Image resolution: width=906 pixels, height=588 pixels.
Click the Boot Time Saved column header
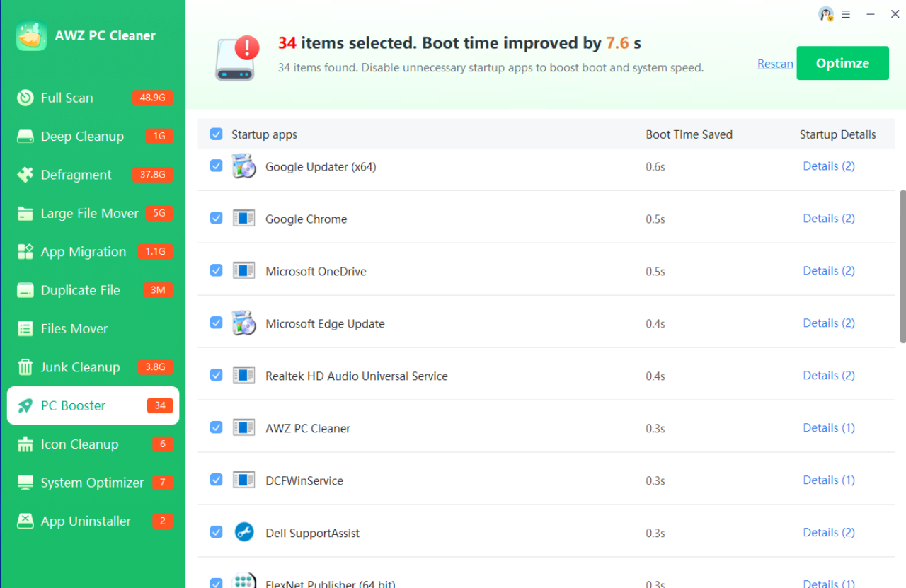pos(689,134)
